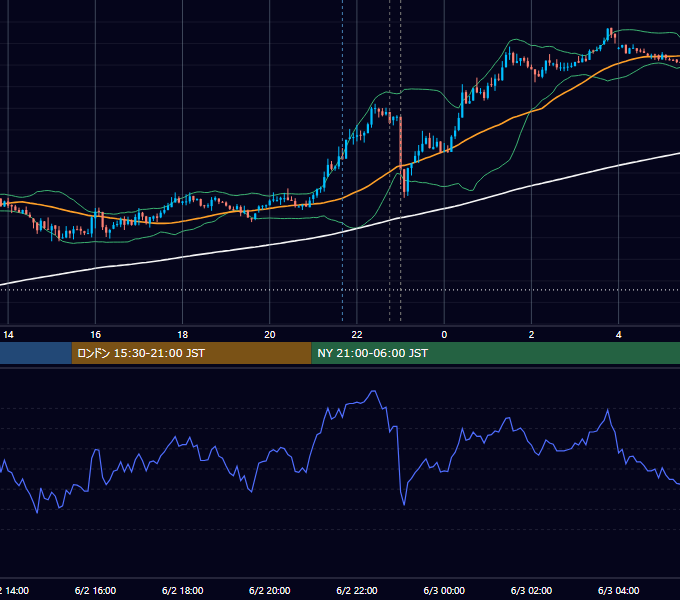Click the 6/3 02:00 date label
Viewport: 680px width, 600px height.
[x=531, y=590]
